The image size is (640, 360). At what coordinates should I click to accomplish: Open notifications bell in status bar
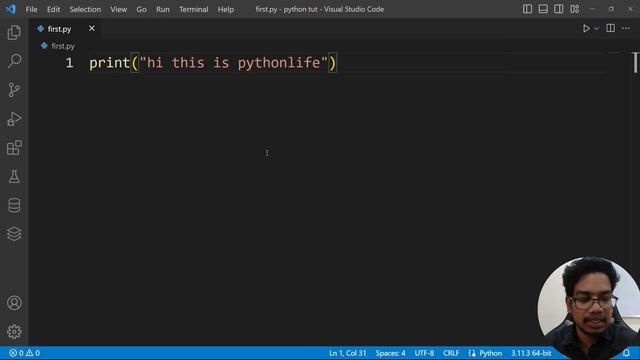click(626, 353)
